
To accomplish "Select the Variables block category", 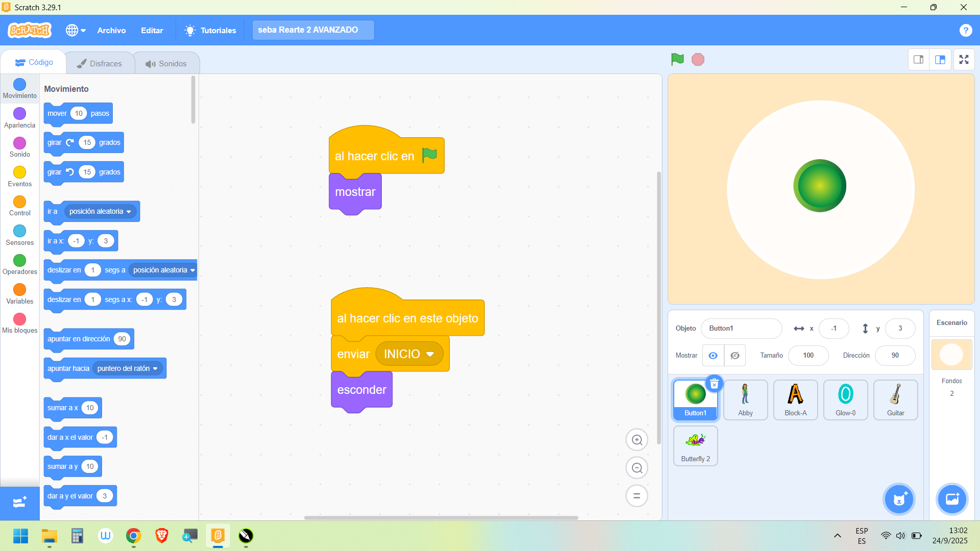I will point(19,290).
